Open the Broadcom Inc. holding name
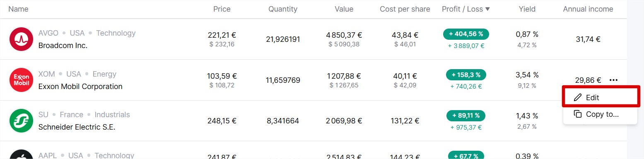Viewport: 644px width, 159px height. click(x=63, y=46)
